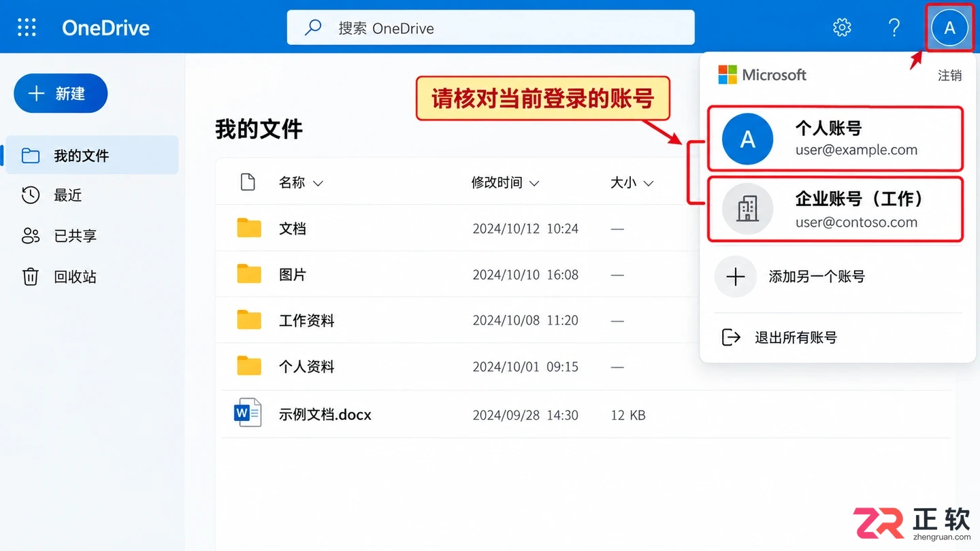
Task: Click the magnifier search icon
Action: tap(313, 28)
